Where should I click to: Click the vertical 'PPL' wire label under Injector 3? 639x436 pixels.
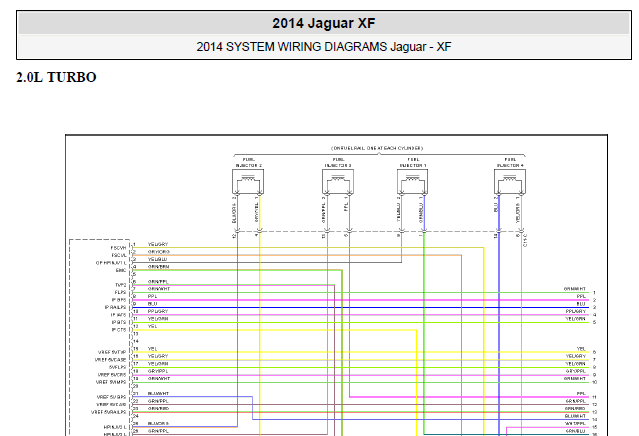tap(346, 207)
